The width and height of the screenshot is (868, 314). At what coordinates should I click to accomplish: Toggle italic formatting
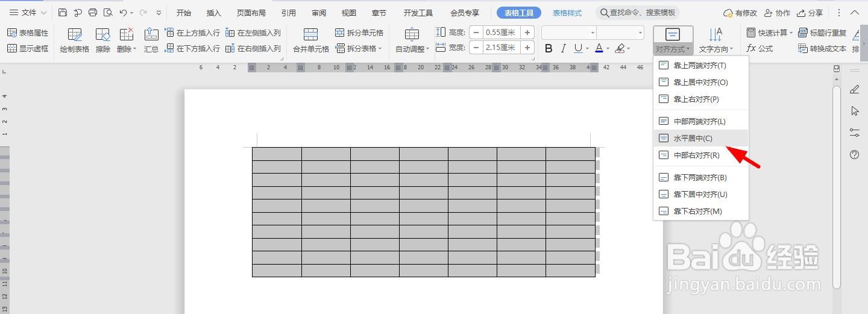click(563, 48)
